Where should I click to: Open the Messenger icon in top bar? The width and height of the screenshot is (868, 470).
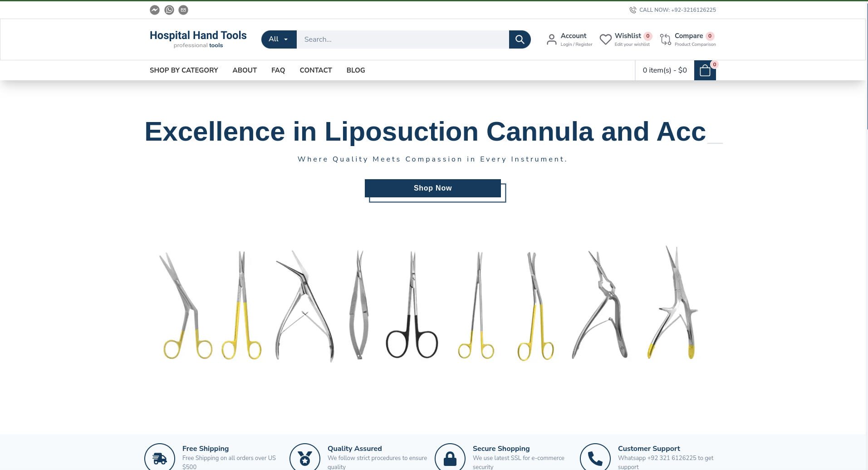(x=155, y=10)
